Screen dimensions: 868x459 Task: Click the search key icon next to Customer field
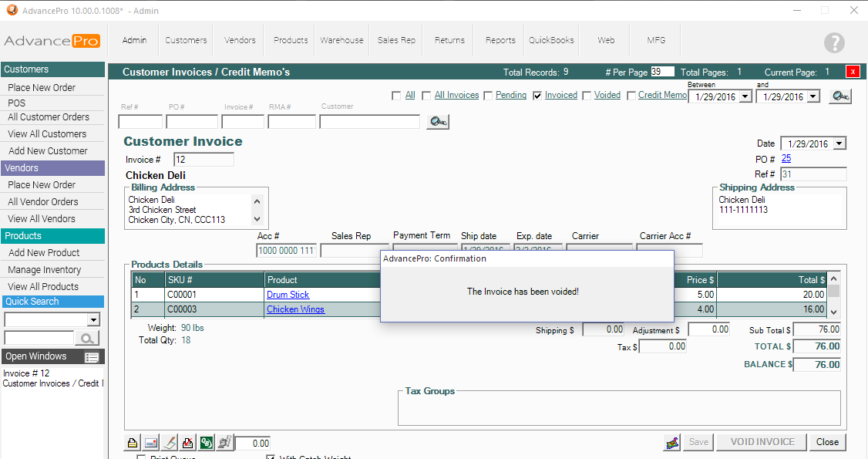coord(438,122)
